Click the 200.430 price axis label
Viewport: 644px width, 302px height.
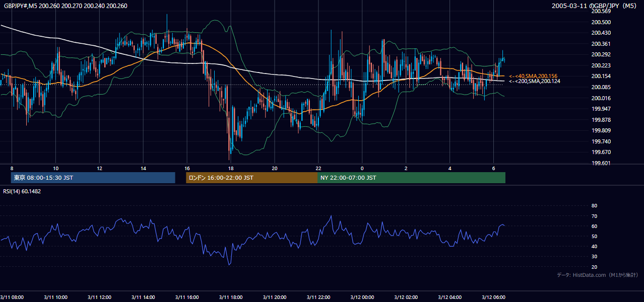coord(601,33)
